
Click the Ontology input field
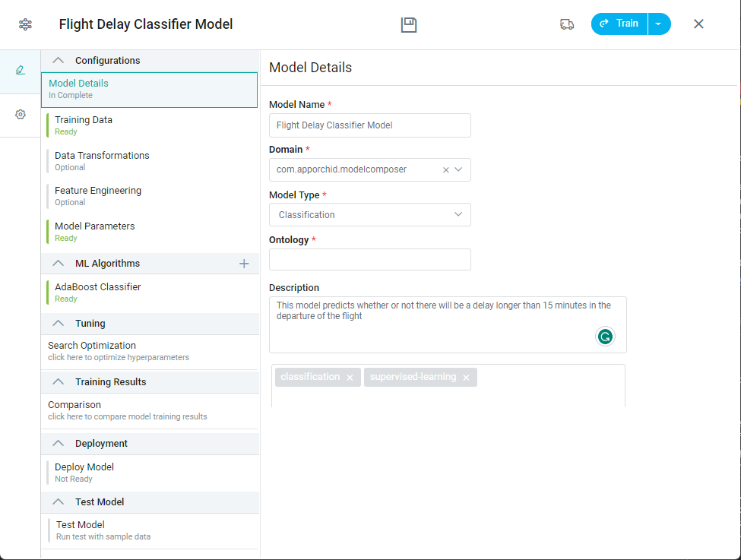pyautogui.click(x=369, y=260)
